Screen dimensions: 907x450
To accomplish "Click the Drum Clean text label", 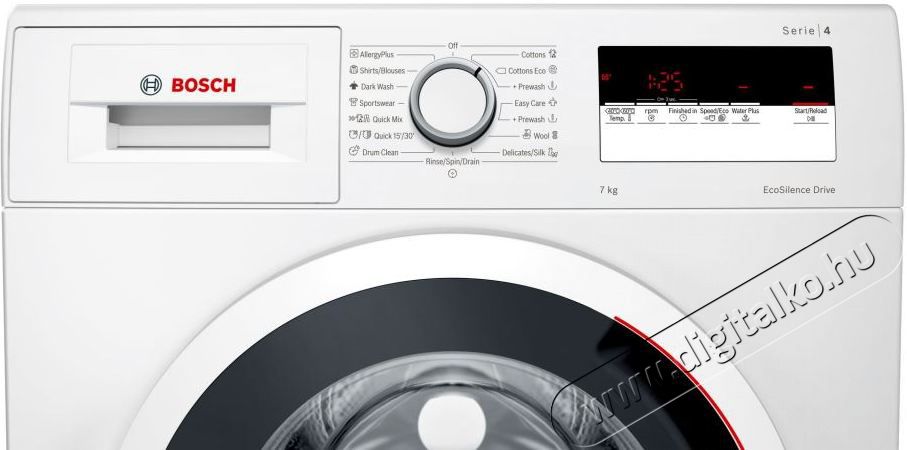I will click(380, 153).
